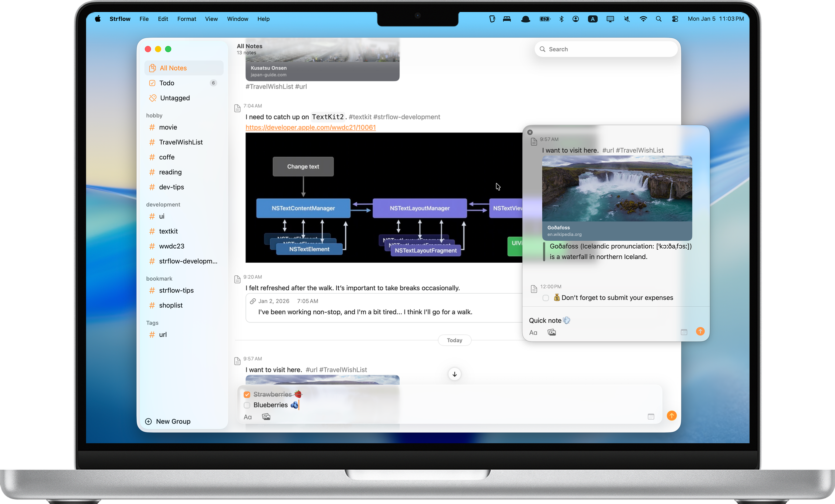
Task: Click the orange send arrow in main composer
Action: pyautogui.click(x=671, y=416)
